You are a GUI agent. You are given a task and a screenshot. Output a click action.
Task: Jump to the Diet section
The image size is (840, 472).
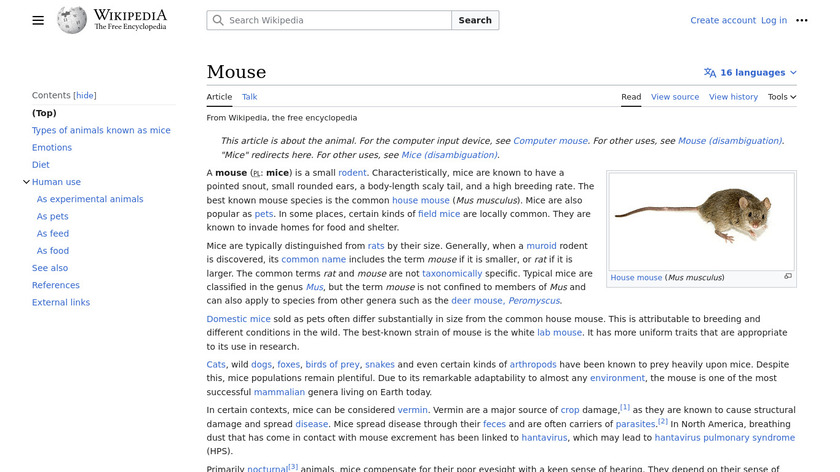pyautogui.click(x=41, y=164)
